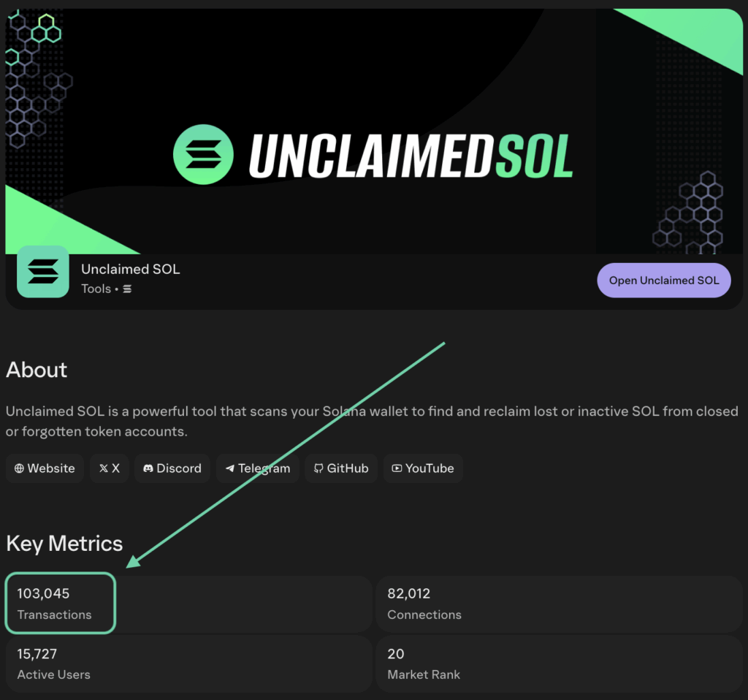Open the GitHub repository link
Viewport: 748px width, 700px height.
click(341, 468)
